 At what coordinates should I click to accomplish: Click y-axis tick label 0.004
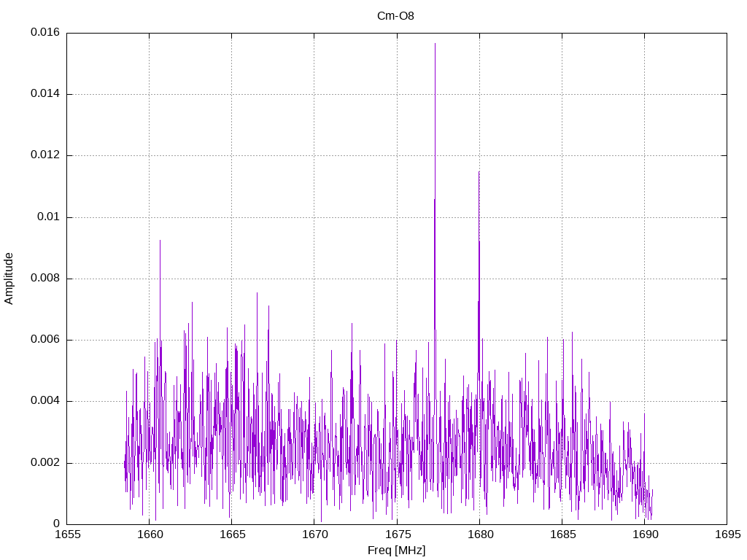pos(45,402)
